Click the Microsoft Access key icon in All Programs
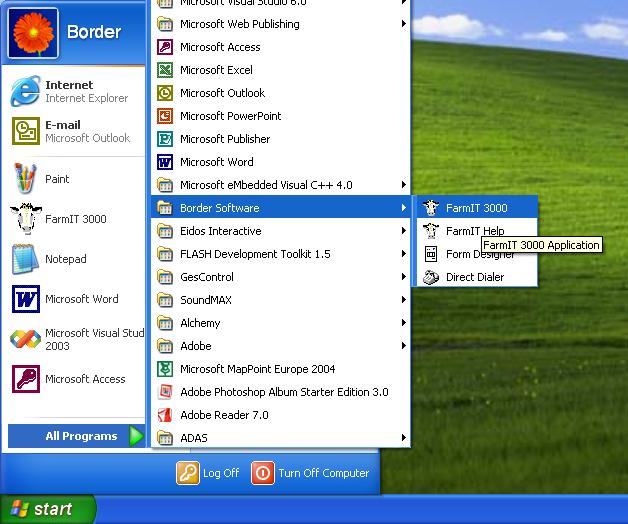The width and height of the screenshot is (628, 524). [x=165, y=47]
